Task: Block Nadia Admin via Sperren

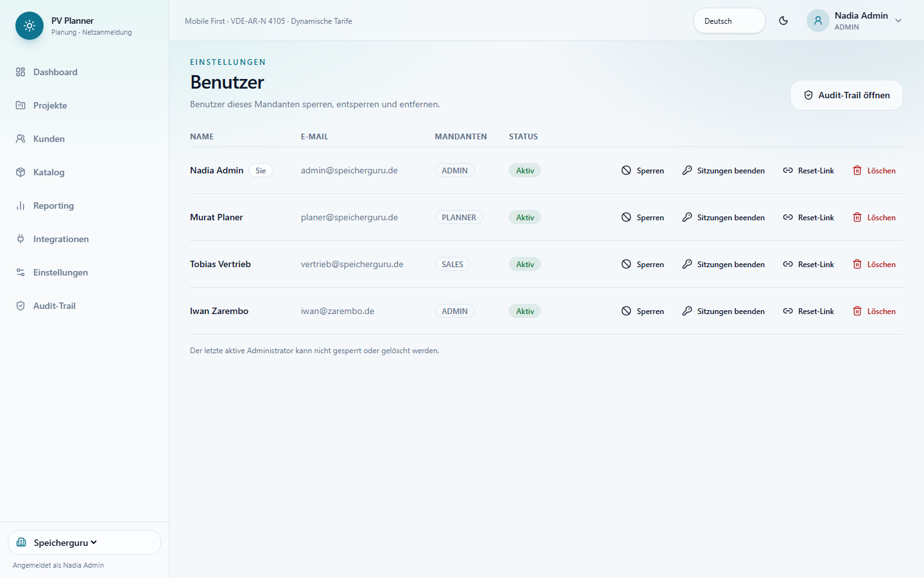Action: tap(642, 170)
